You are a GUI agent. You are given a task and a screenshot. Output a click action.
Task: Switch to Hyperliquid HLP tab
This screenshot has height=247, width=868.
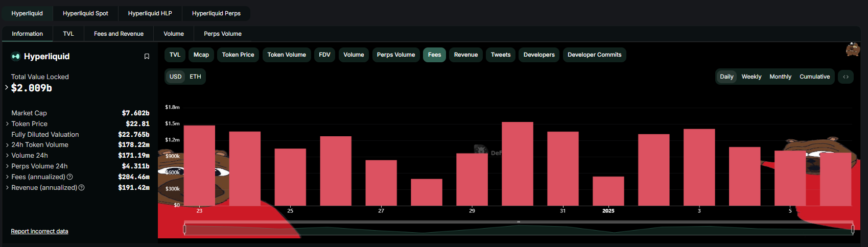click(150, 13)
